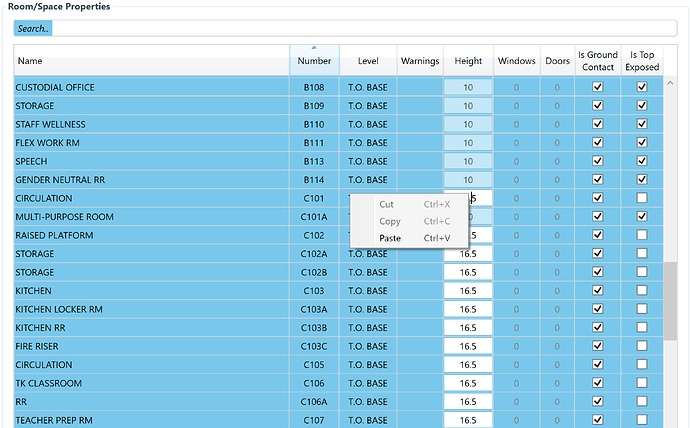
Task: Click the Doors column header
Action: click(x=557, y=61)
